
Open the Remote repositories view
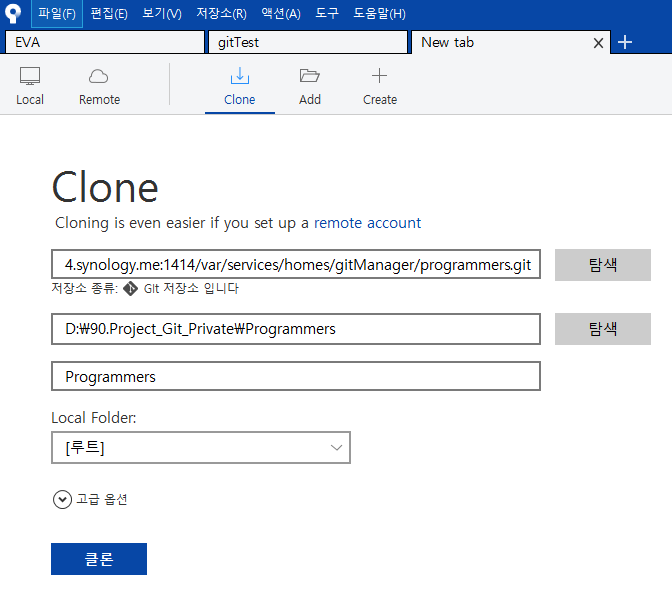pyautogui.click(x=99, y=86)
